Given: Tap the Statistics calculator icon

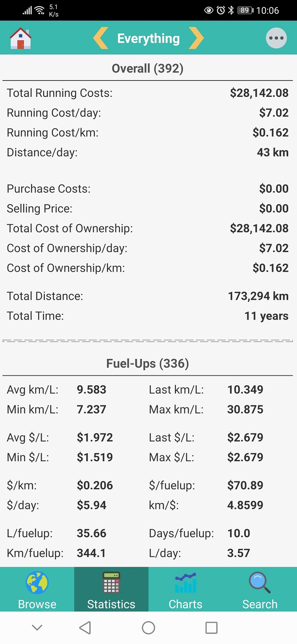Looking at the screenshot, I should (111, 583).
